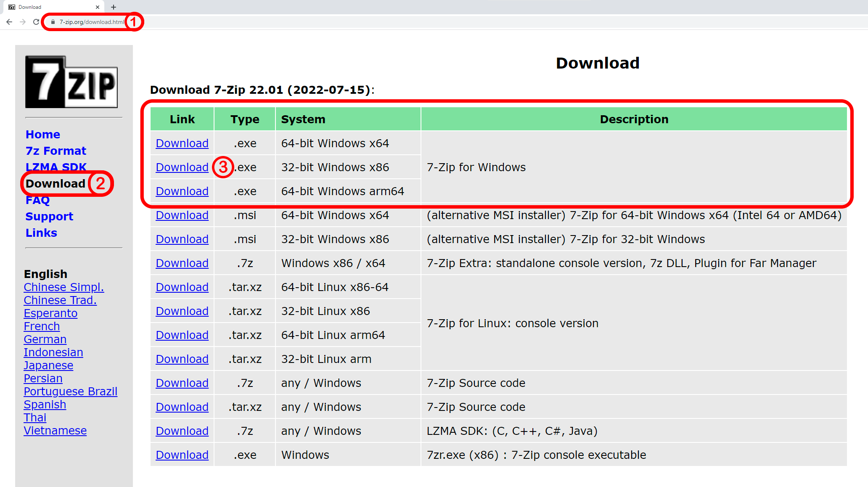Switch language to Chinese Trad.
The image size is (868, 487).
click(60, 300)
